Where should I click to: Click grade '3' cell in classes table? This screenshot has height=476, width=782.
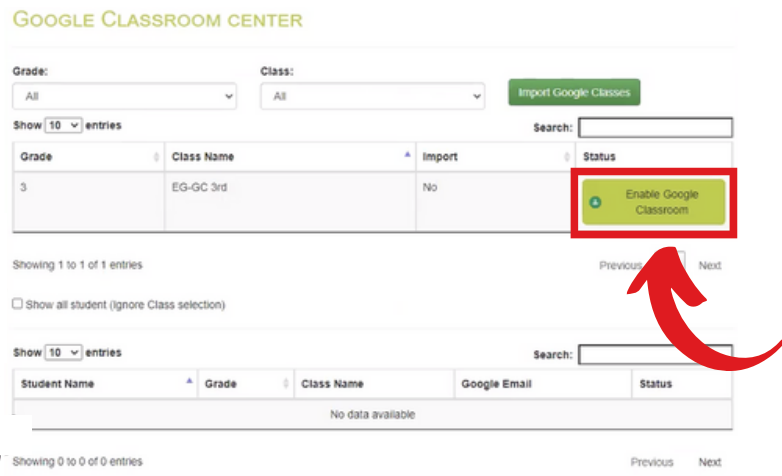point(89,202)
